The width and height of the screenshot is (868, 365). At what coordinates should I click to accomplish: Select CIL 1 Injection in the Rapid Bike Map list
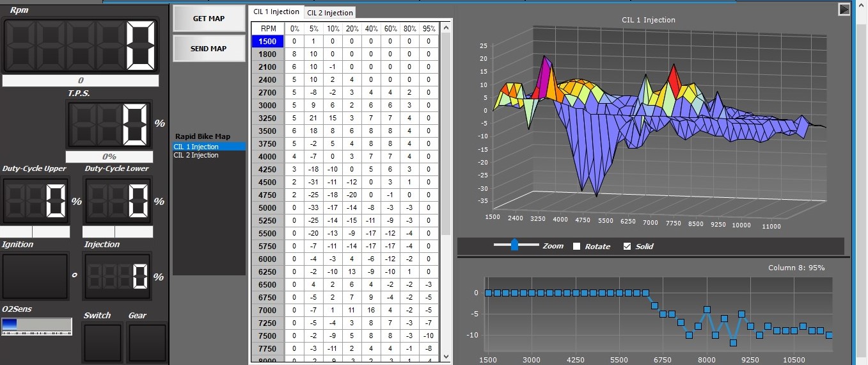pyautogui.click(x=209, y=147)
